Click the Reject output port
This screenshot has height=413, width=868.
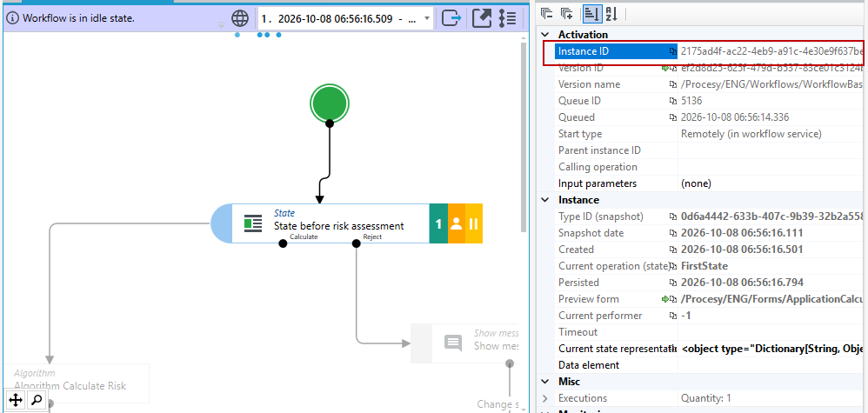pos(356,243)
